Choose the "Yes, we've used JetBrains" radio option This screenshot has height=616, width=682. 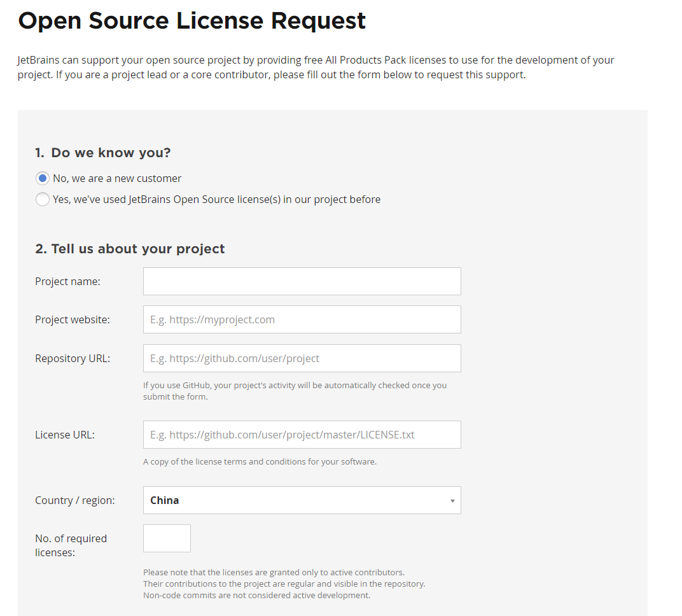coord(43,199)
